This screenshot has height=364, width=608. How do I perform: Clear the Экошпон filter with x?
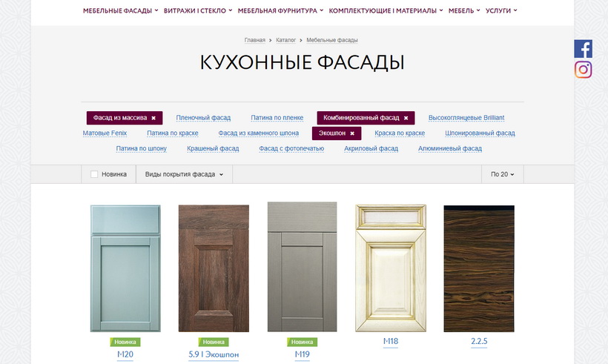[352, 133]
